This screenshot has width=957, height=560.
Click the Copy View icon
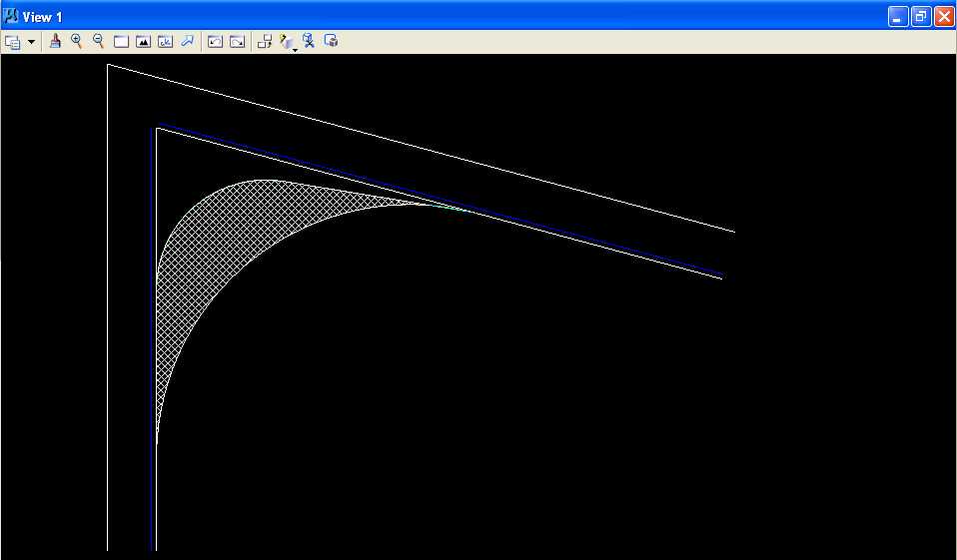click(264, 42)
